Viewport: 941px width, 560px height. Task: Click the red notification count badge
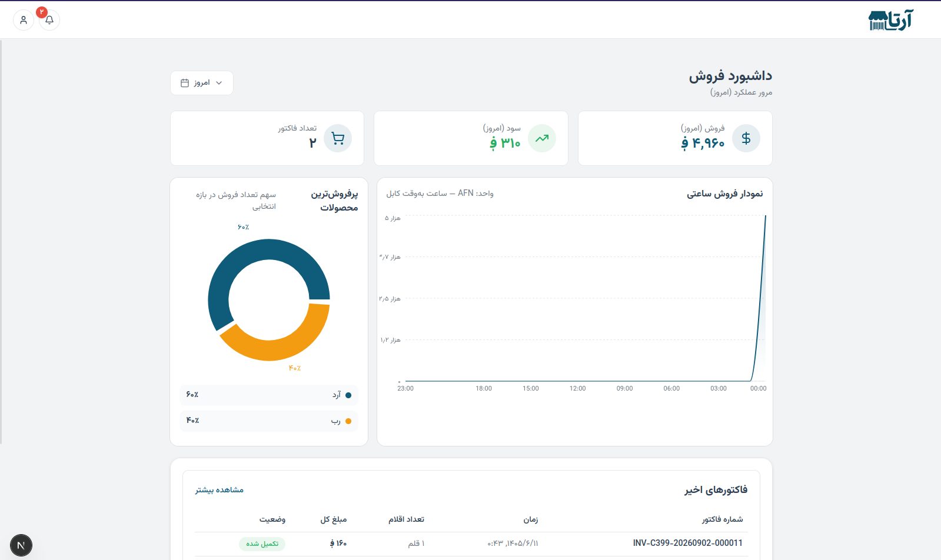pos(42,12)
